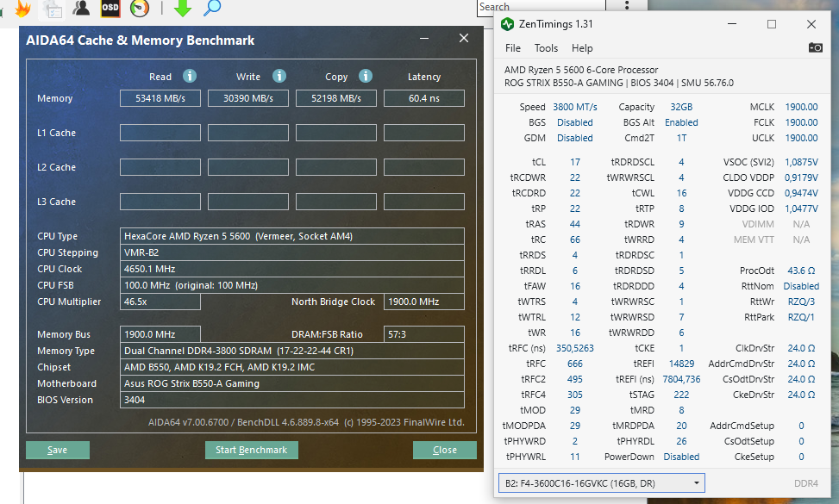Click the Save button in AIDA64

coord(58,450)
